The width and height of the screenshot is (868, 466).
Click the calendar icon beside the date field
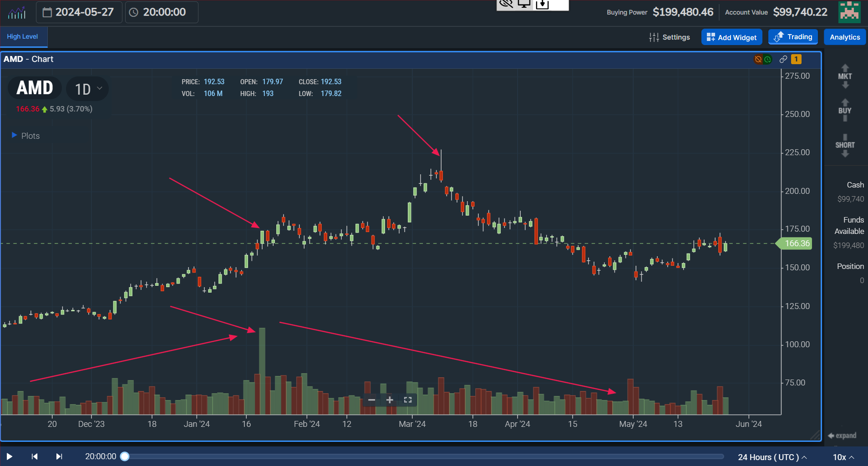(48, 12)
